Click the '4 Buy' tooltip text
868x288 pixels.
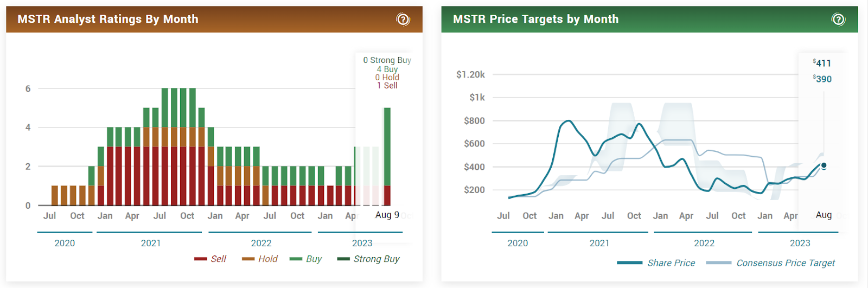click(x=387, y=69)
